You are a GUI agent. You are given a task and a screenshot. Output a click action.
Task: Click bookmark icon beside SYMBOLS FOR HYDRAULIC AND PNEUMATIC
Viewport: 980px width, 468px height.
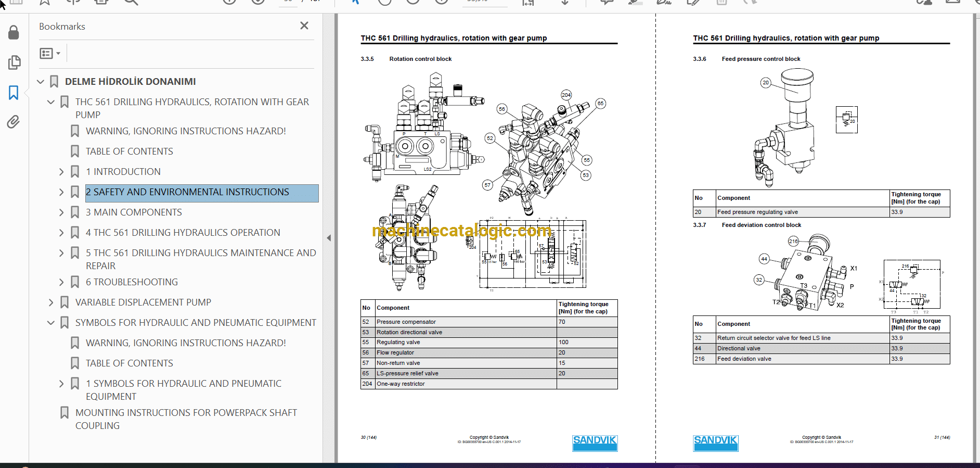[x=65, y=323]
